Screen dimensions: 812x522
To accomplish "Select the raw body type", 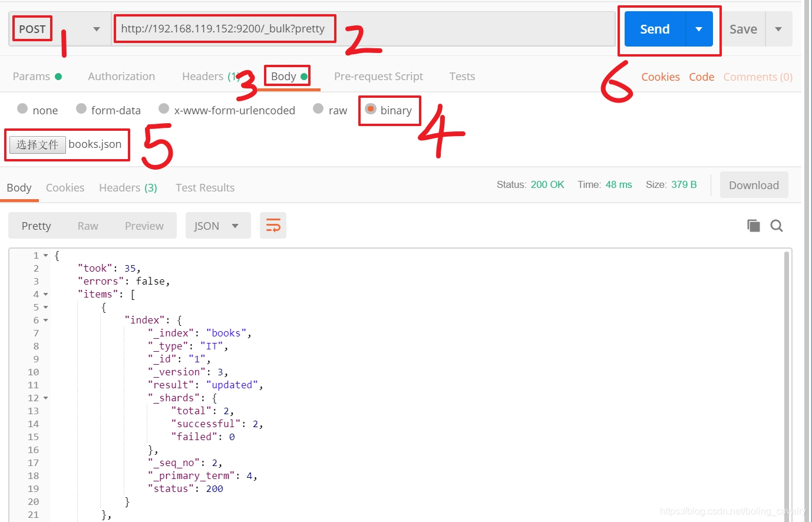I will 330,110.
